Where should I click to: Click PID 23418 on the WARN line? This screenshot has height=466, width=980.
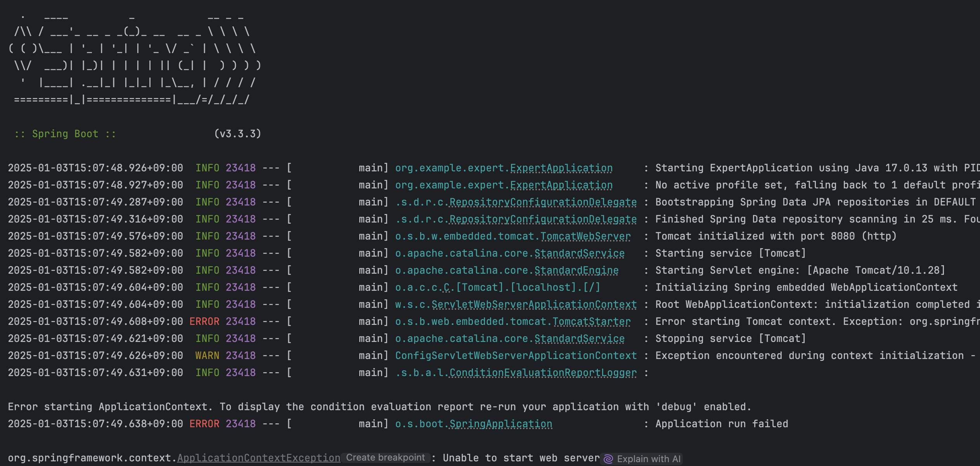tap(241, 356)
